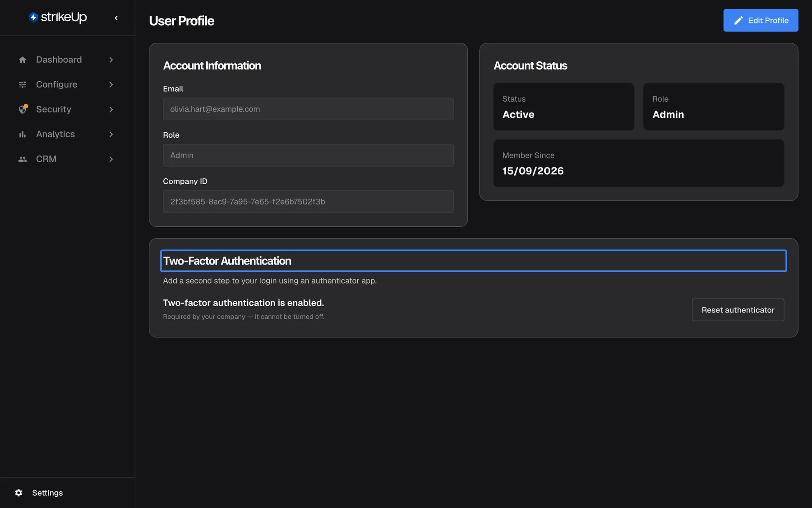Click the CRM people icon

coord(23,159)
